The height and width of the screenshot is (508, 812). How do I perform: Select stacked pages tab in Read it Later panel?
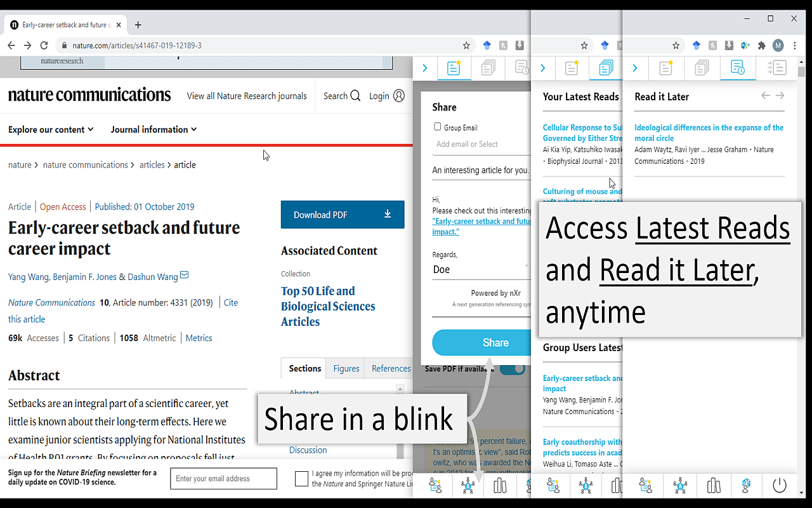[702, 68]
